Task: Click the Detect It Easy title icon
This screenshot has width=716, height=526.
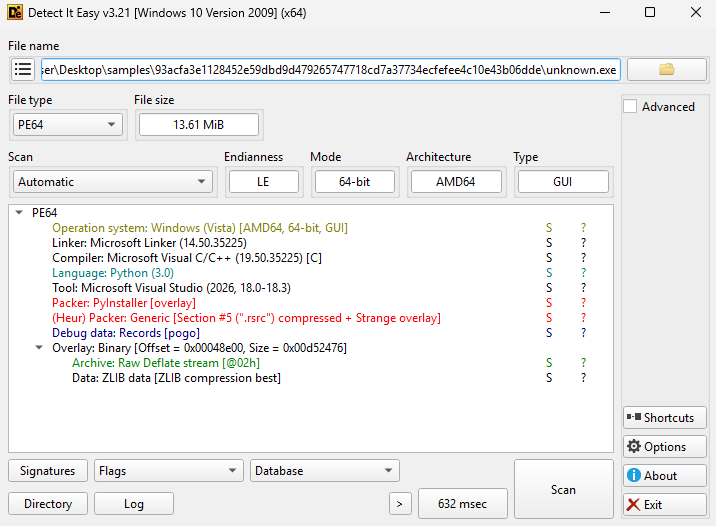Action: pyautogui.click(x=15, y=12)
